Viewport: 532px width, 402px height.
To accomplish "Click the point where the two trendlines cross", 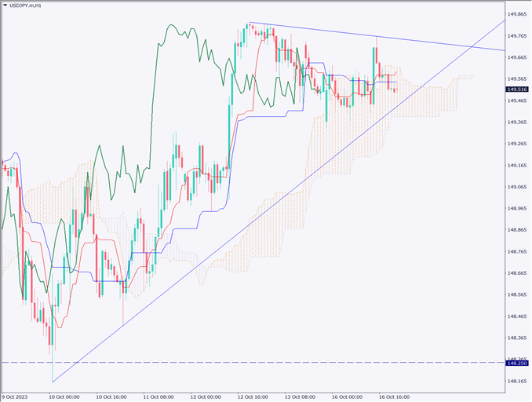I will (x=471, y=46).
